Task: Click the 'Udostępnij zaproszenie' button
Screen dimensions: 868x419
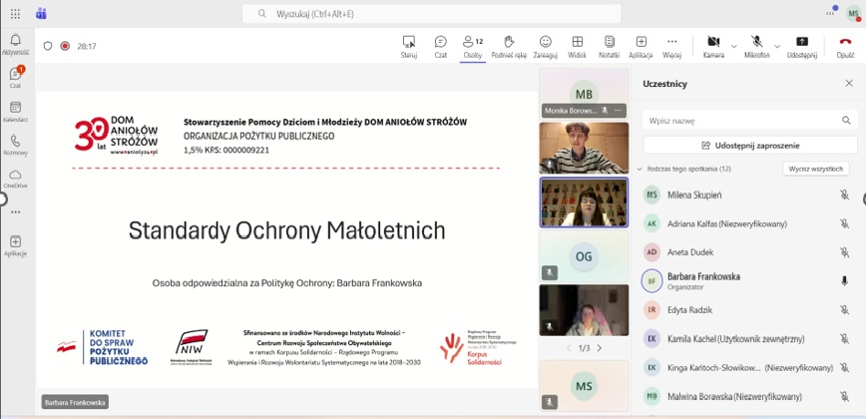Action: [x=749, y=145]
